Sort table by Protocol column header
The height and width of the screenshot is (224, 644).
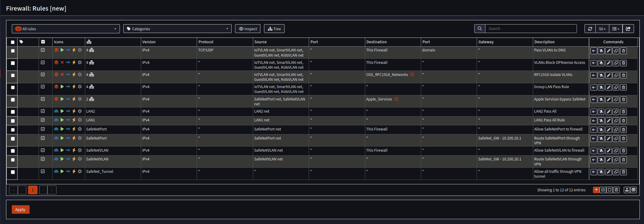pos(206,42)
